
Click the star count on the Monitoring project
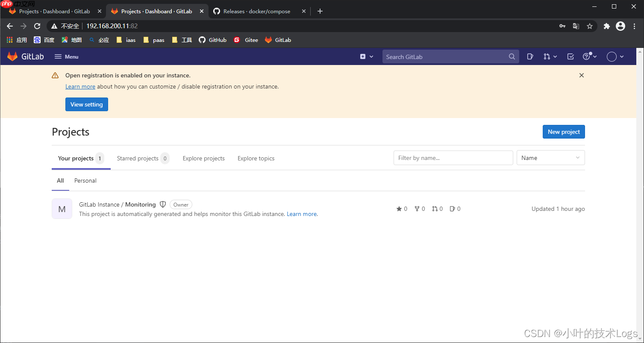click(401, 209)
